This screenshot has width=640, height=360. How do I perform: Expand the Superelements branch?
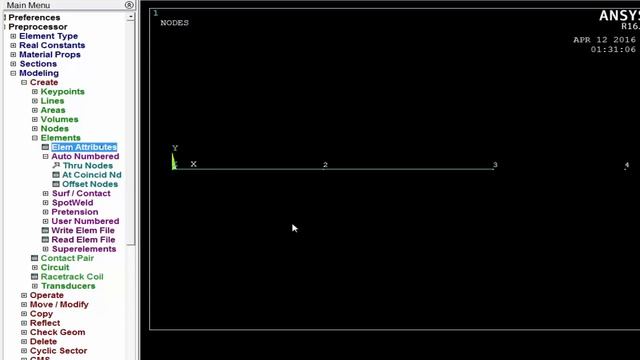45,249
